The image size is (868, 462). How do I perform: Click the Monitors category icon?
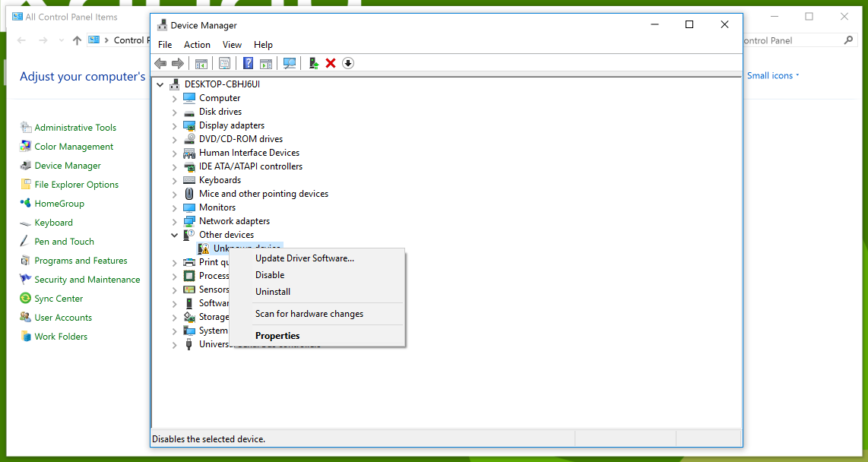coord(189,207)
